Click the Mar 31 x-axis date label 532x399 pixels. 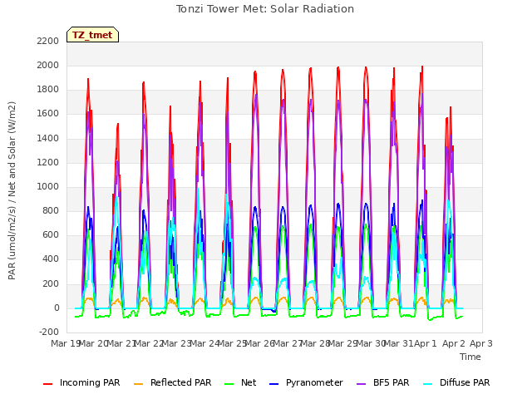pyautogui.click(x=398, y=343)
